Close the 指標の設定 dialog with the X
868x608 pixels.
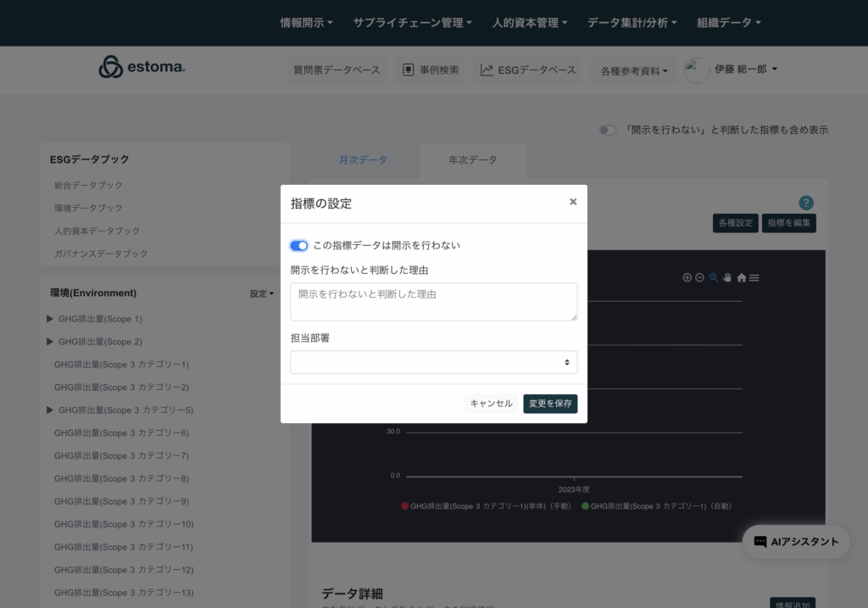pyautogui.click(x=573, y=202)
